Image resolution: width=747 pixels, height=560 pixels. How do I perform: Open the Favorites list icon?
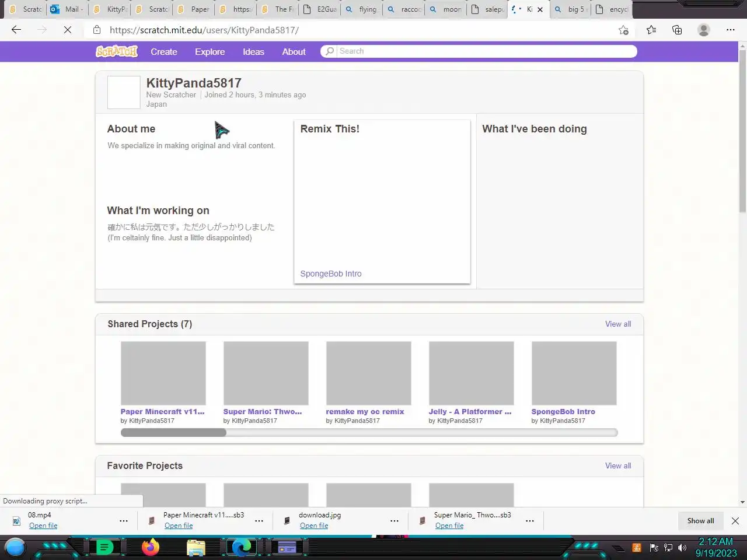tap(651, 30)
